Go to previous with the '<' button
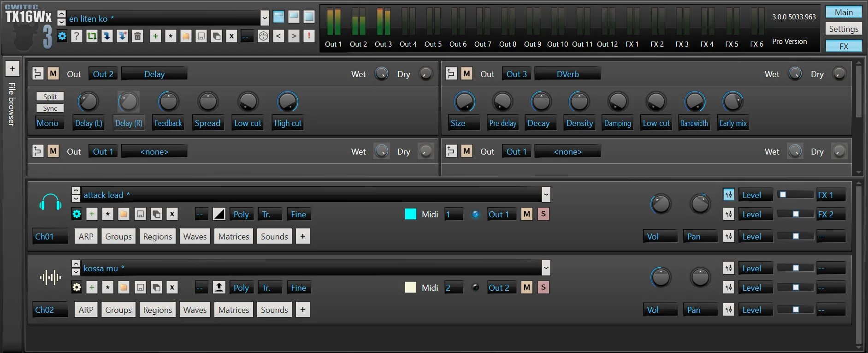This screenshot has width=868, height=353. [x=278, y=36]
